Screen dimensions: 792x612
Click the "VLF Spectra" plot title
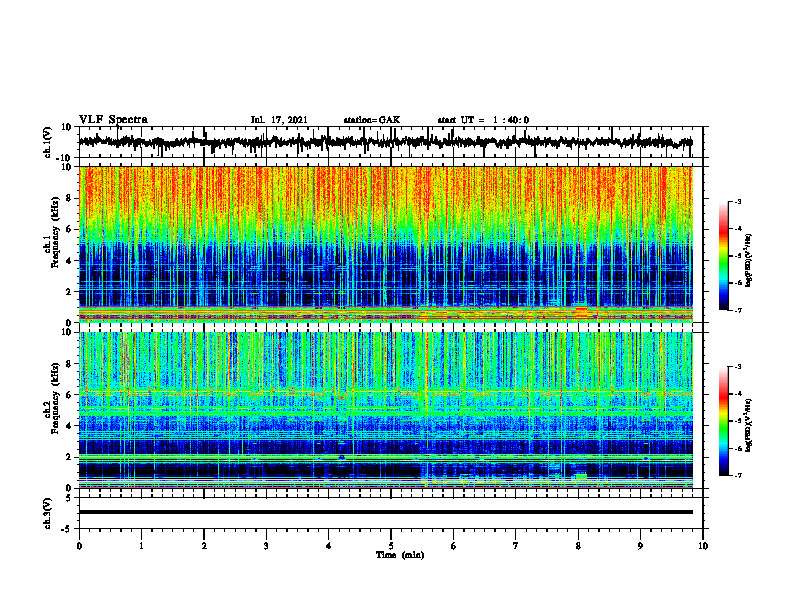tap(113, 120)
